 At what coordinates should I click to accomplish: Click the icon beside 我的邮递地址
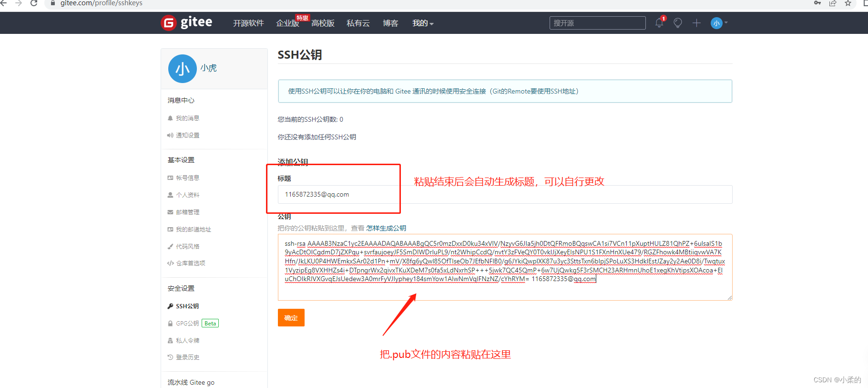[170, 229]
